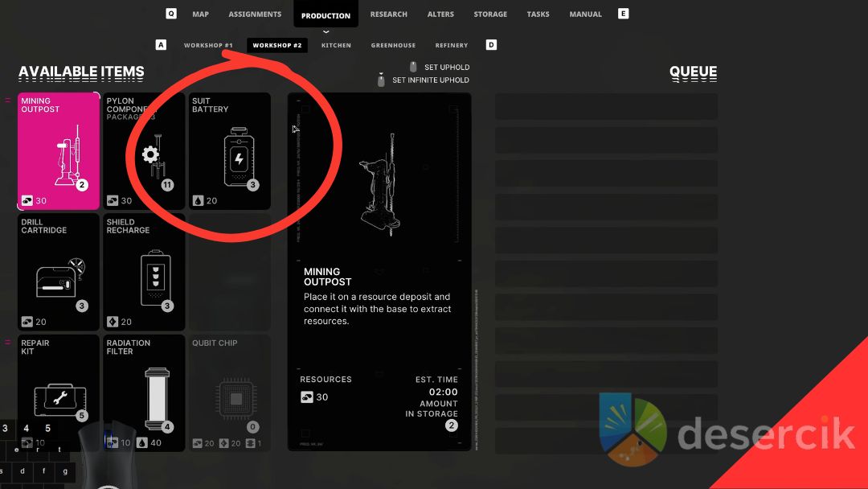Go to the Storage tab
This screenshot has width=868, height=489.
point(490,14)
